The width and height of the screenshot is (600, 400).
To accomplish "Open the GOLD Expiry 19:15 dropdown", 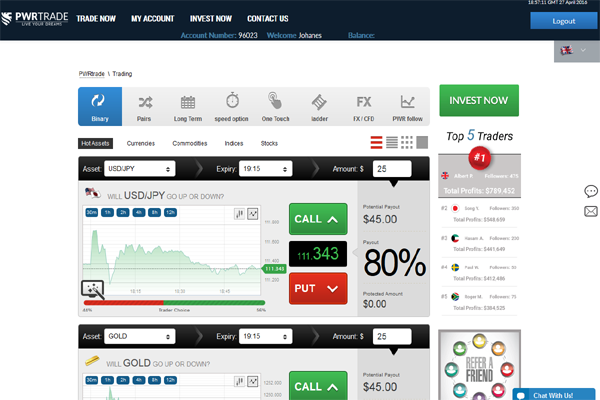I will point(266,336).
